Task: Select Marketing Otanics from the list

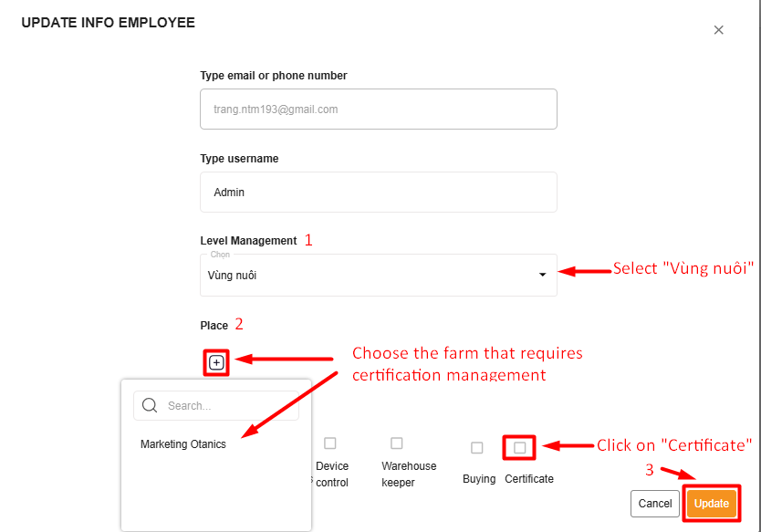Action: (183, 444)
